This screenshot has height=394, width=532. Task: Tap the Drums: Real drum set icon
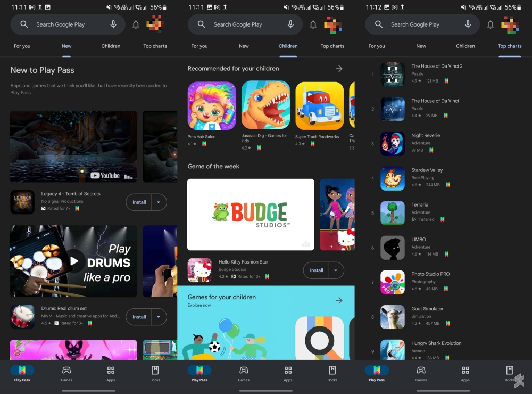[22, 317]
